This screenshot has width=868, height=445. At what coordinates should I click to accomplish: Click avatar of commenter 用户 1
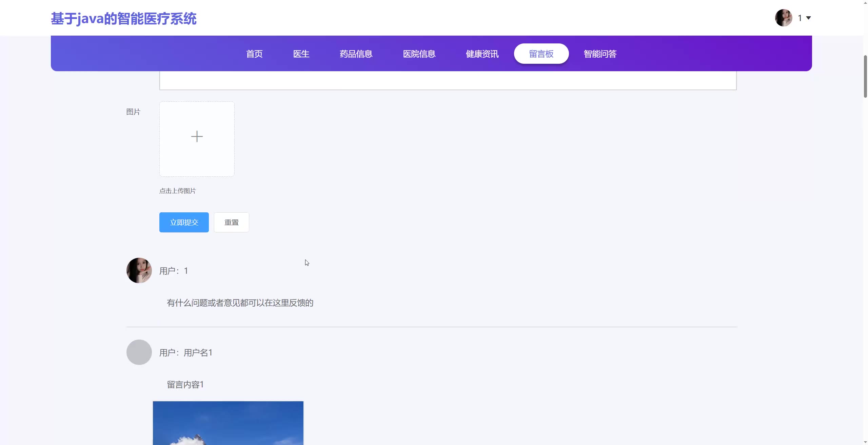coord(139,270)
